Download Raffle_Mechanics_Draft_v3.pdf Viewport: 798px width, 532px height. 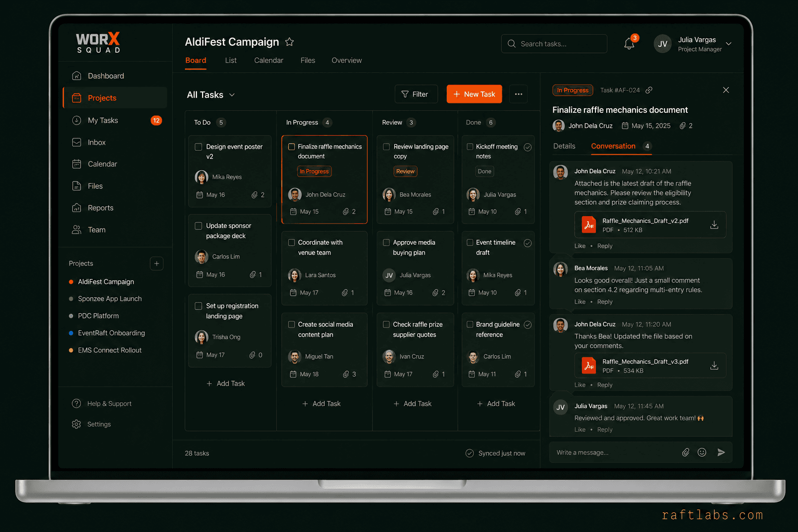click(x=714, y=365)
